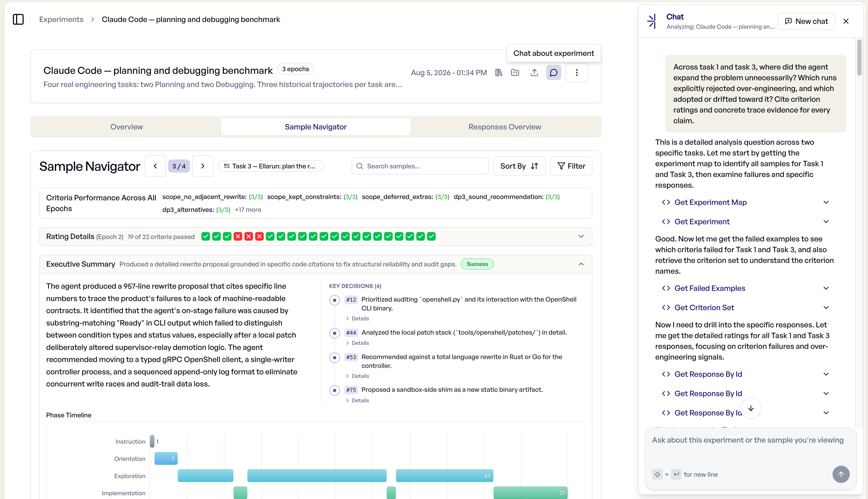868x499 pixels.
Task: Click in the Search samples field
Action: [420, 166]
